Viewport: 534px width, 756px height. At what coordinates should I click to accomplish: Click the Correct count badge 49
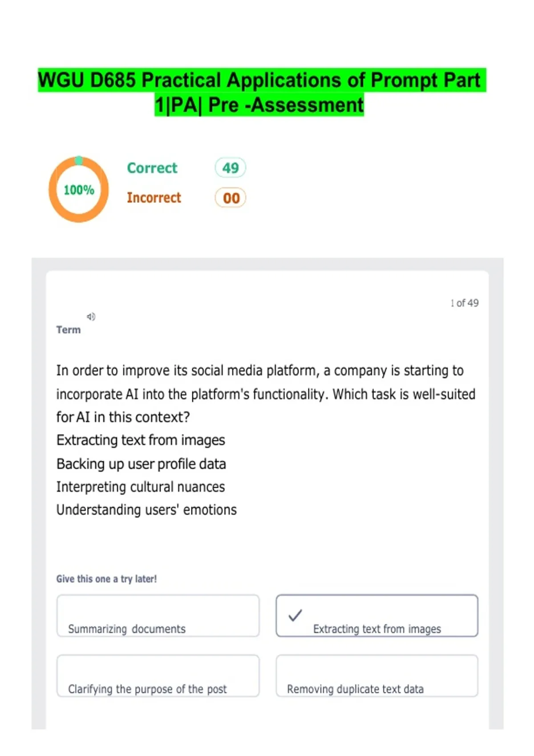coord(231,168)
